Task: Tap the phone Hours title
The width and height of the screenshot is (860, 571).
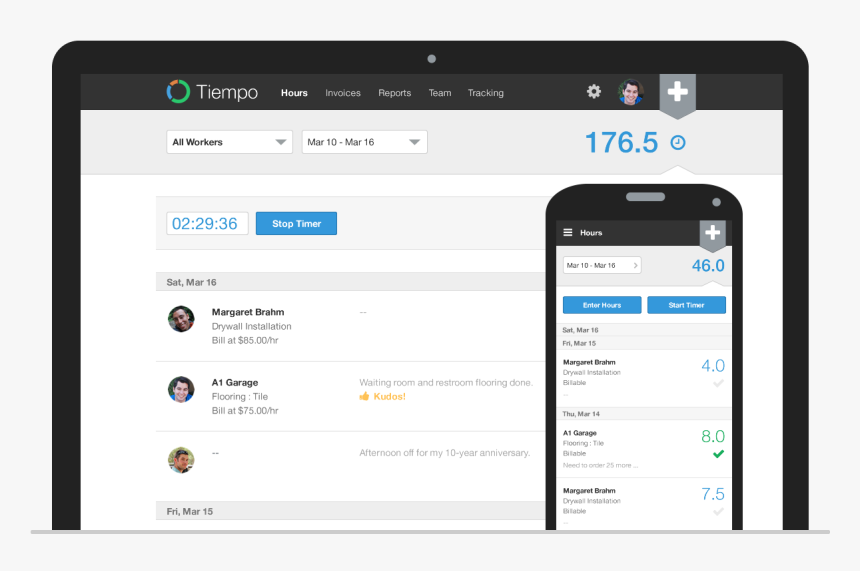Action: pos(591,233)
